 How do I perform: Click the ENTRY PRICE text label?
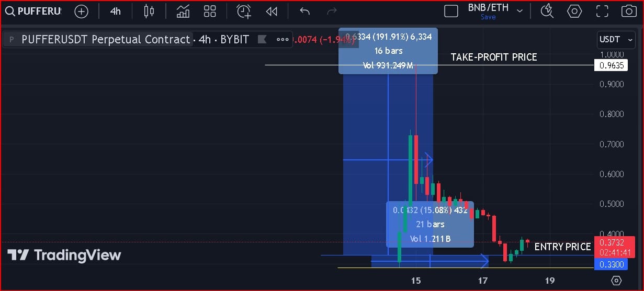coord(562,247)
